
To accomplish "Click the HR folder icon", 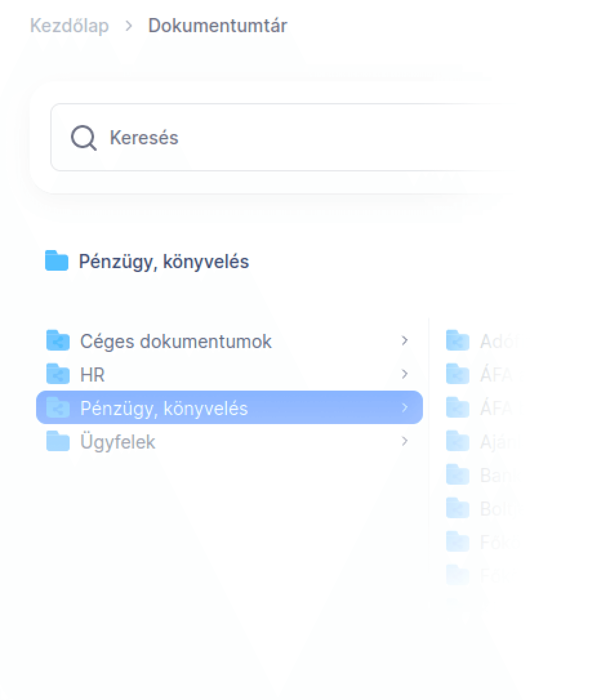I will 58,374.
